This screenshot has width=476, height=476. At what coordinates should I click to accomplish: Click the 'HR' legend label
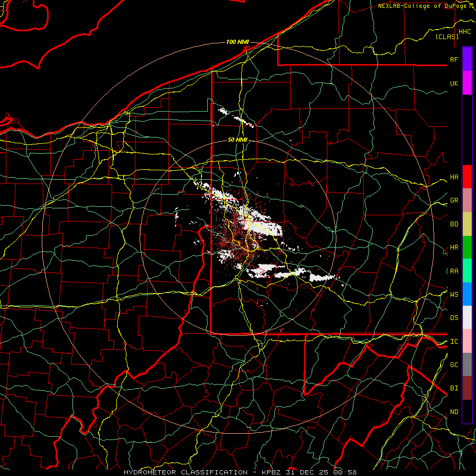point(454,248)
